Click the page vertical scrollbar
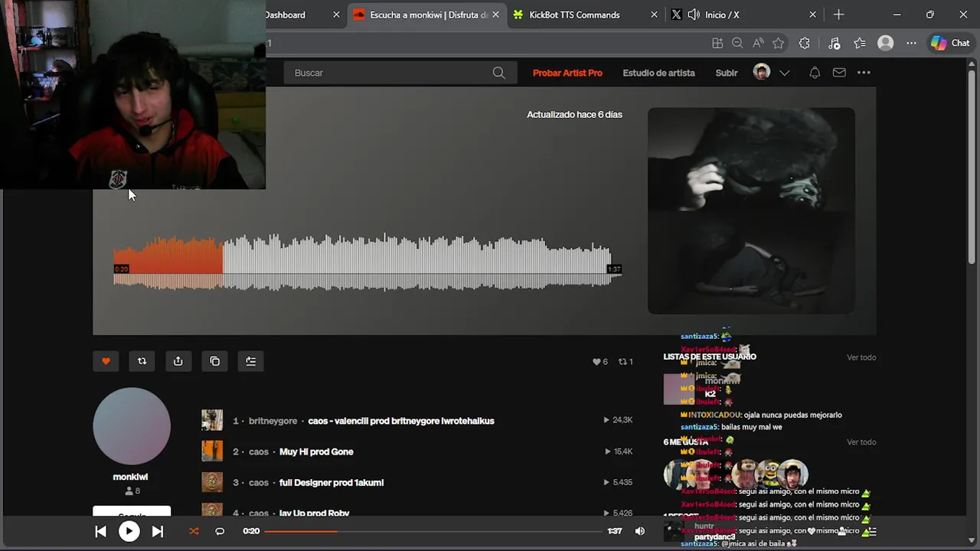Screen dimensions: 980x551 (973, 168)
